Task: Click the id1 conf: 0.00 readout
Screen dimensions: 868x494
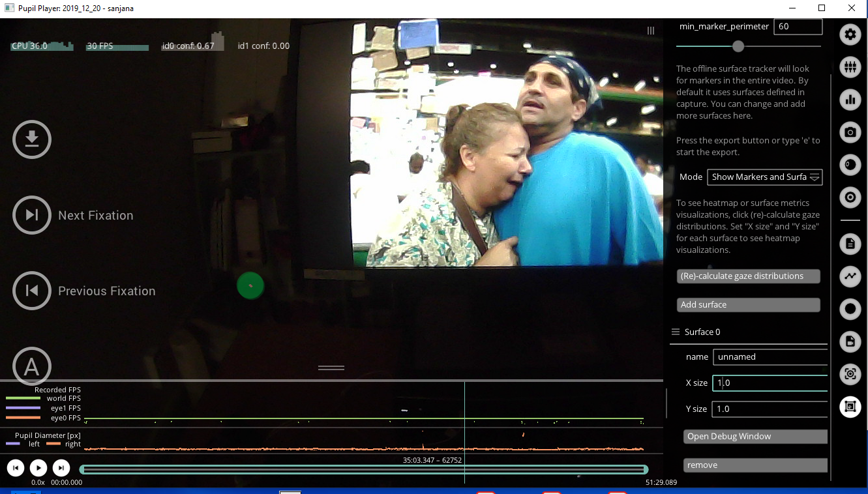Action: click(263, 46)
